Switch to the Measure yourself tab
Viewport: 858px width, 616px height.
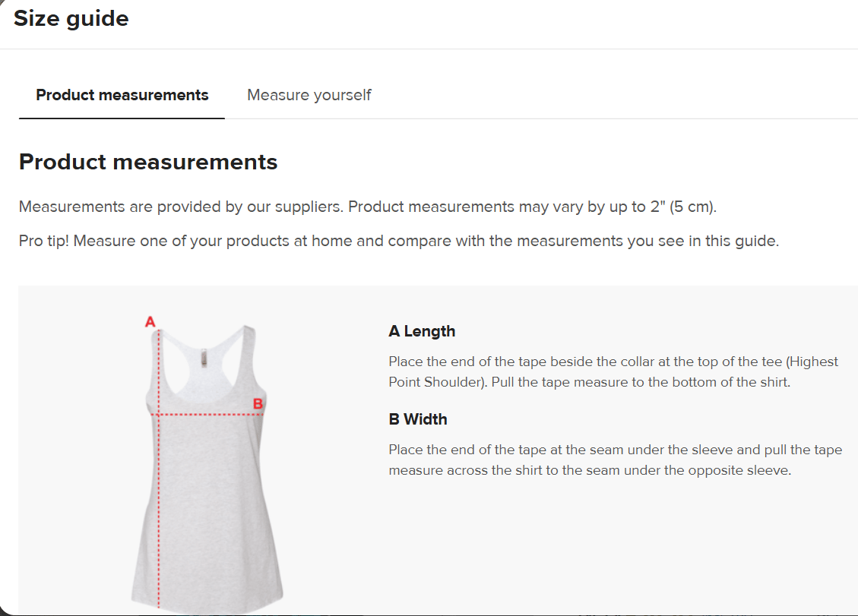tap(309, 94)
